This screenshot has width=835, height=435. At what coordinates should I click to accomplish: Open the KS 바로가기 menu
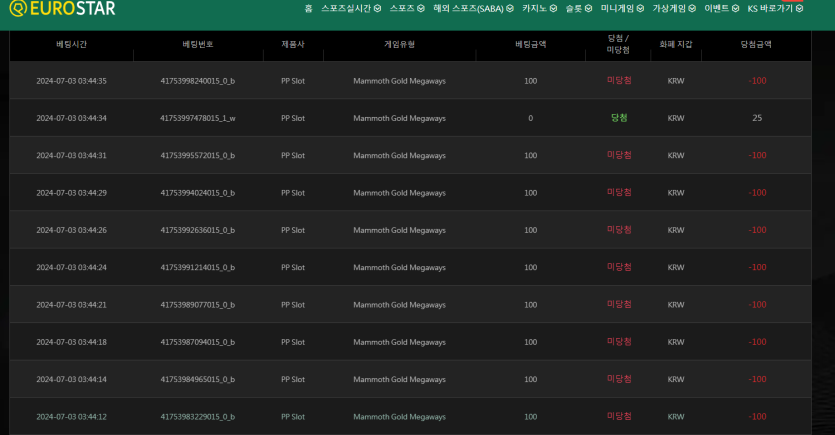pos(770,9)
